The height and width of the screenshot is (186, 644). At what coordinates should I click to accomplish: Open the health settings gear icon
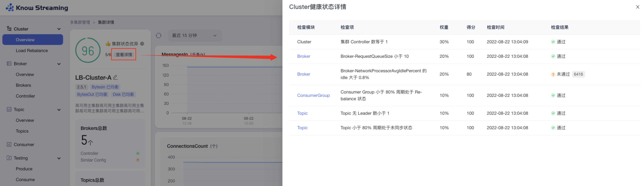142,44
